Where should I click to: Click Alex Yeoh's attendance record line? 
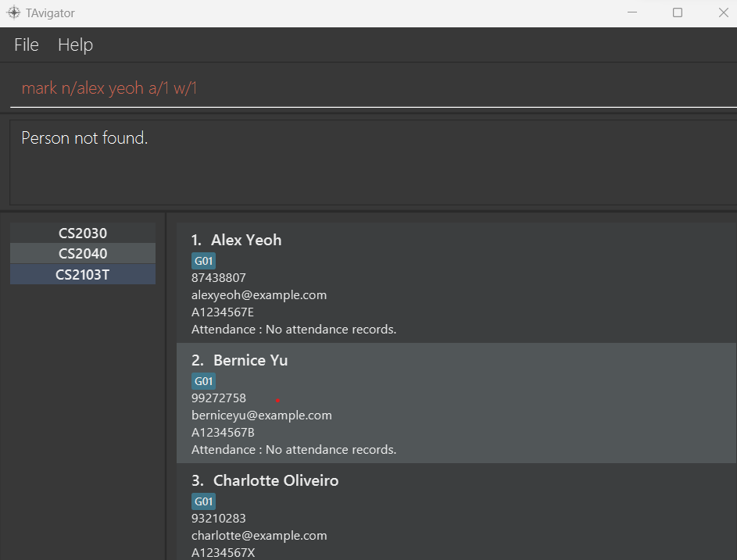294,330
